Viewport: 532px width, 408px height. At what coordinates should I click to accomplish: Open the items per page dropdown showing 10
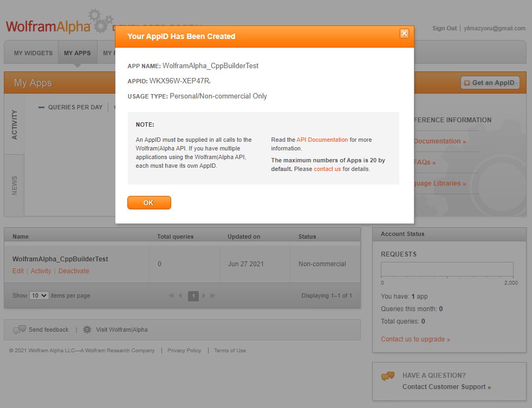40,295
